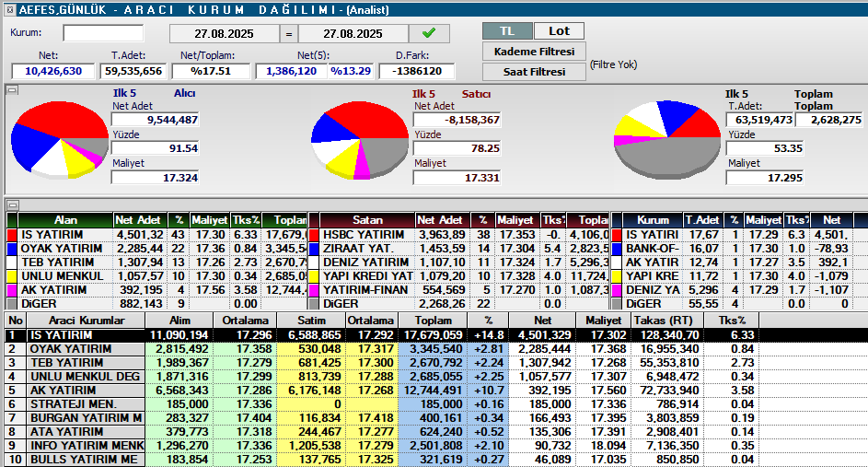Select BULLS YATIRIM ME row

[x=436, y=460]
